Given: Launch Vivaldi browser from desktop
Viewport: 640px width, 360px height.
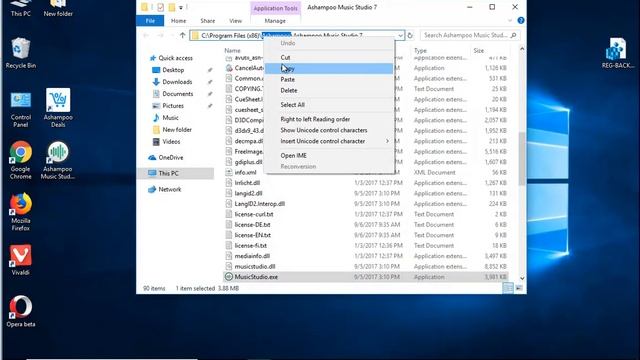Looking at the screenshot, I should [x=20, y=260].
